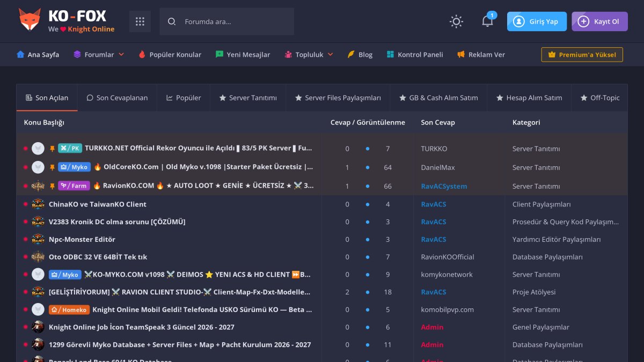The height and width of the screenshot is (362, 644).
Task: Click the search magnifier icon
Action: tap(172, 21)
